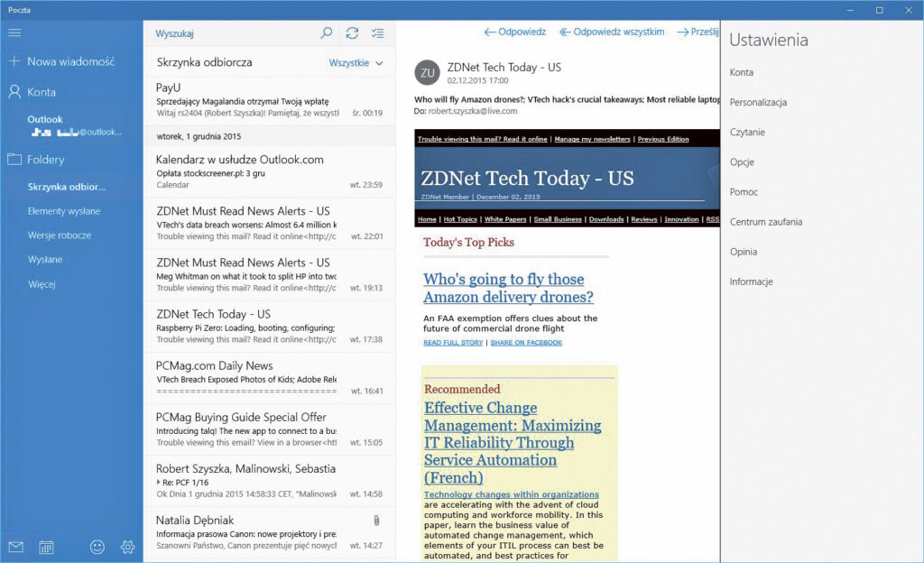Expand the Re: PCF 1/16 conversation thread
The height and width of the screenshot is (563, 924).
click(x=159, y=483)
